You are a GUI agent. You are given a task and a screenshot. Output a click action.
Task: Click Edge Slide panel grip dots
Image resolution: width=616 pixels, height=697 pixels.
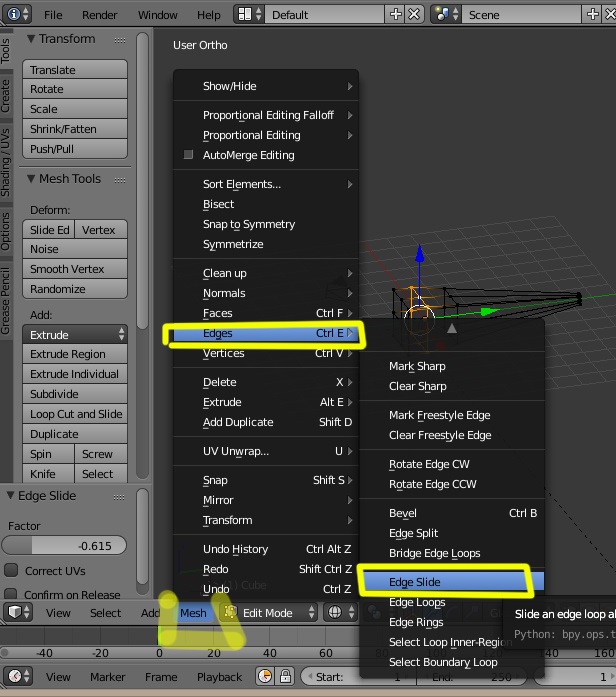119,497
